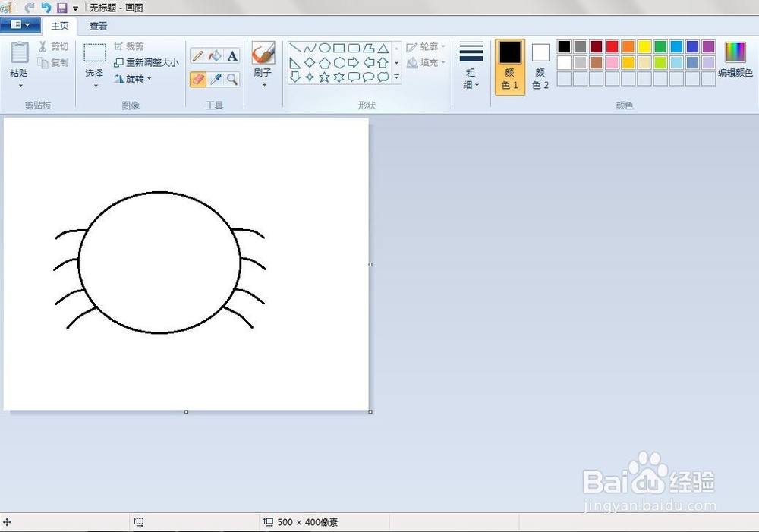759x532 pixels.
Task: Open the blue Paint file menu button
Action: pyautogui.click(x=20, y=25)
